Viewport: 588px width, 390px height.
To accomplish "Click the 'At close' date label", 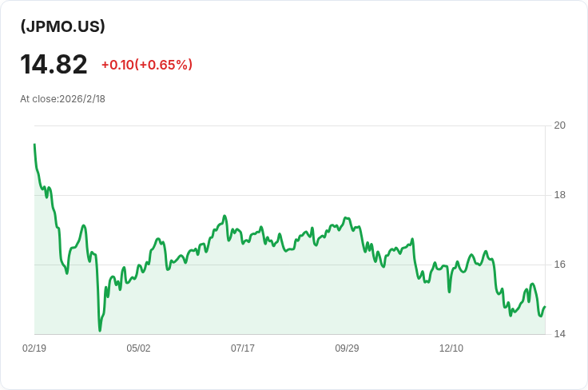I will tap(62, 99).
